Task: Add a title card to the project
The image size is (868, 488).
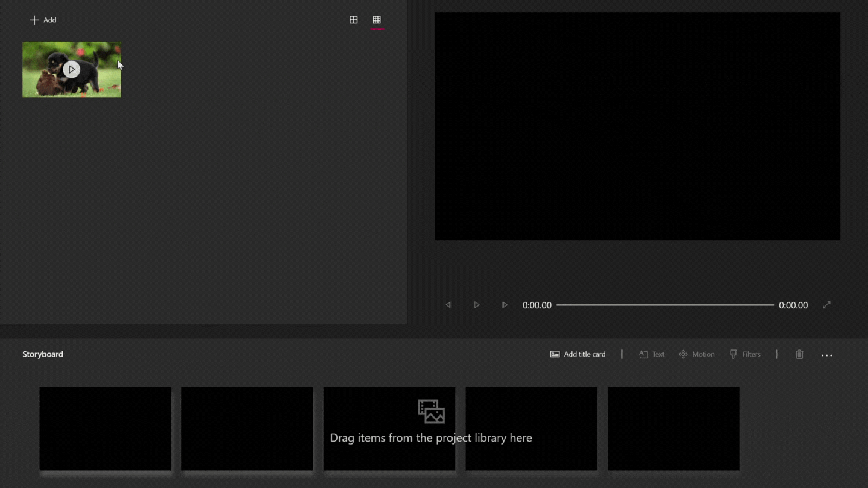Action: (577, 354)
